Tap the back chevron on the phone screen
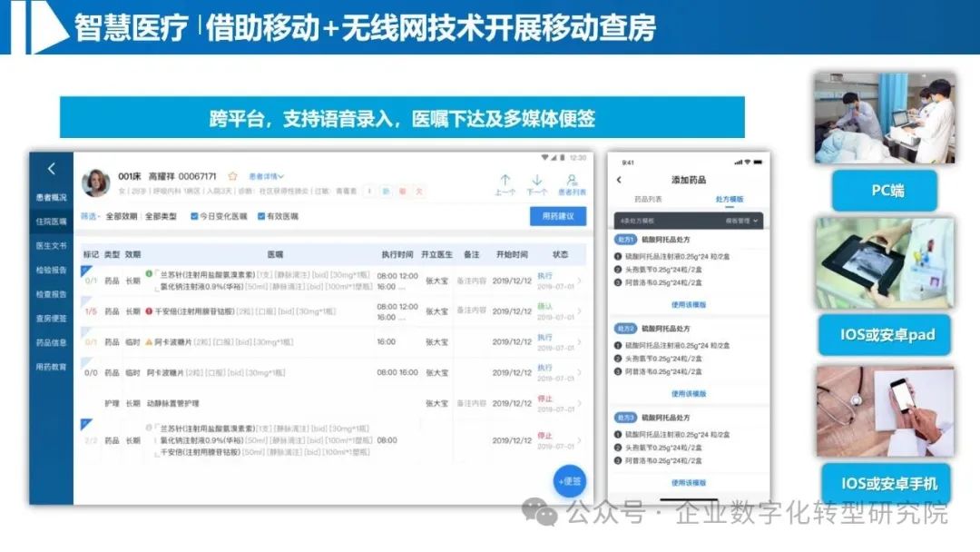The image size is (980, 552). 619,180
